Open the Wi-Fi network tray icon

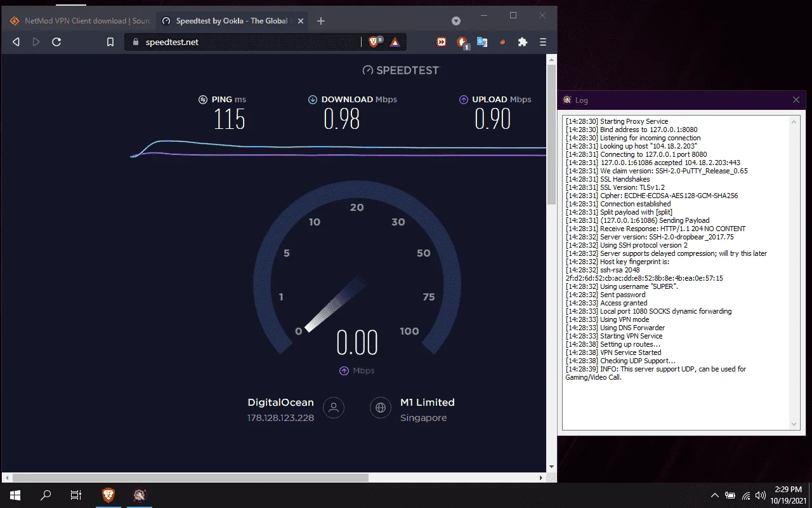(x=746, y=495)
